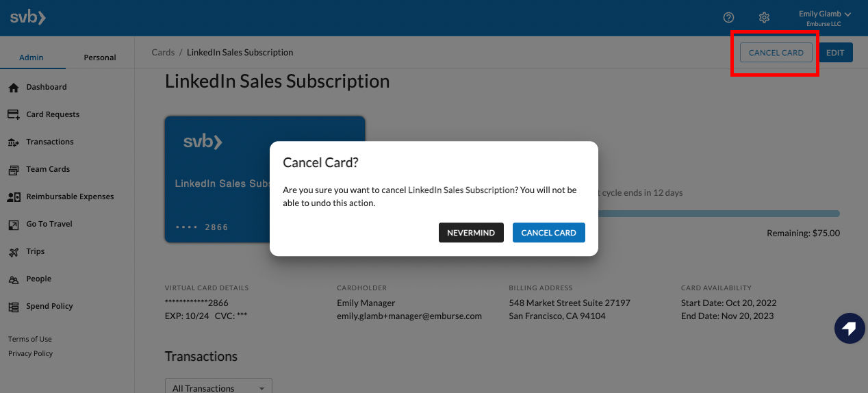
Task: Click the Cards breadcrumb link
Action: point(163,53)
